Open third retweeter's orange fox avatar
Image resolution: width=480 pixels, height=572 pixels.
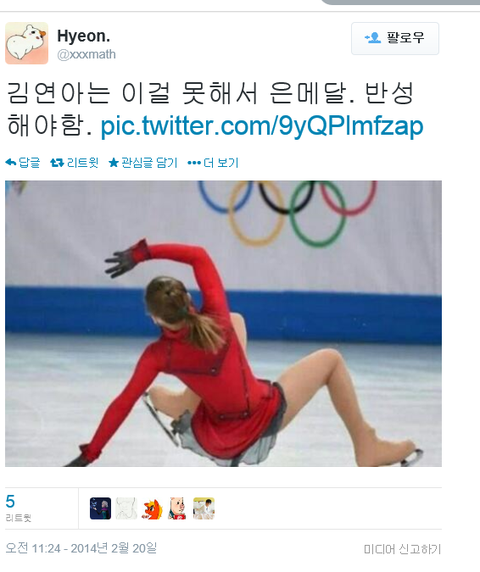pyautogui.click(x=152, y=508)
